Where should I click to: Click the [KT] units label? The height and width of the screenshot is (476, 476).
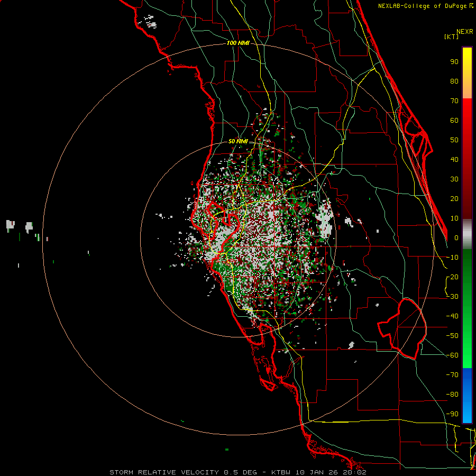click(451, 36)
